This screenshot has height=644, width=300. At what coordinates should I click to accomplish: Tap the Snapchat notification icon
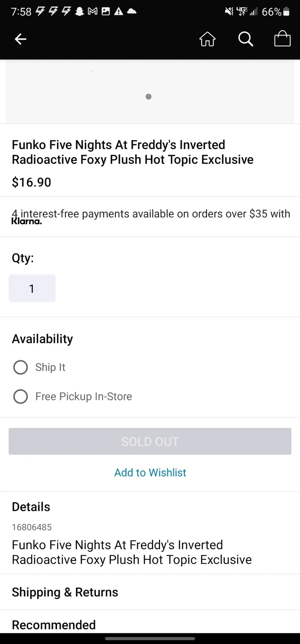[x=79, y=12]
